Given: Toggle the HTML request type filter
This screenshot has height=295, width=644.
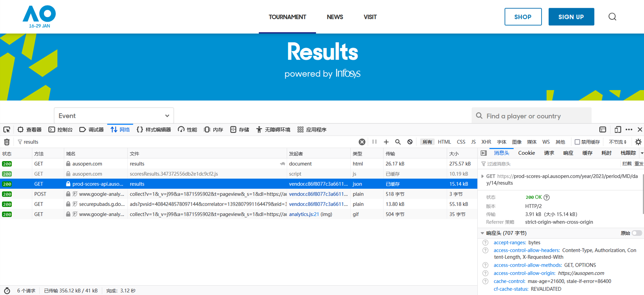Looking at the screenshot, I should pos(444,142).
